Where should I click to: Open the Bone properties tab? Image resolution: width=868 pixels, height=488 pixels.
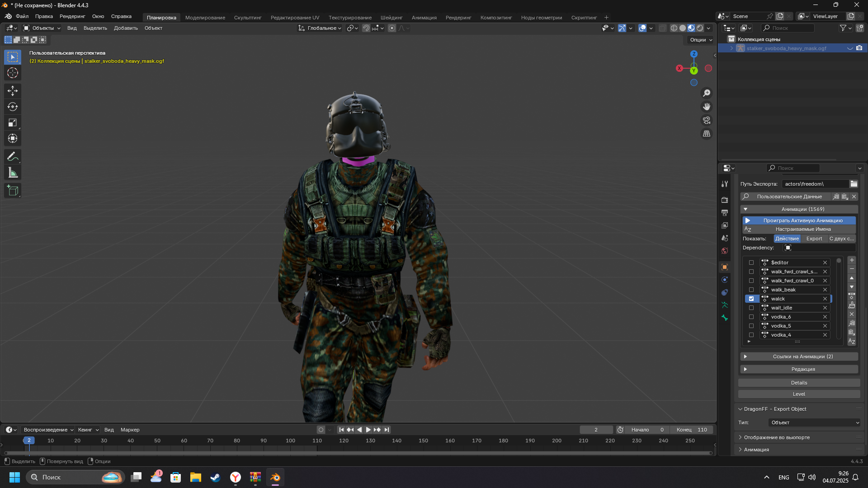(x=725, y=318)
